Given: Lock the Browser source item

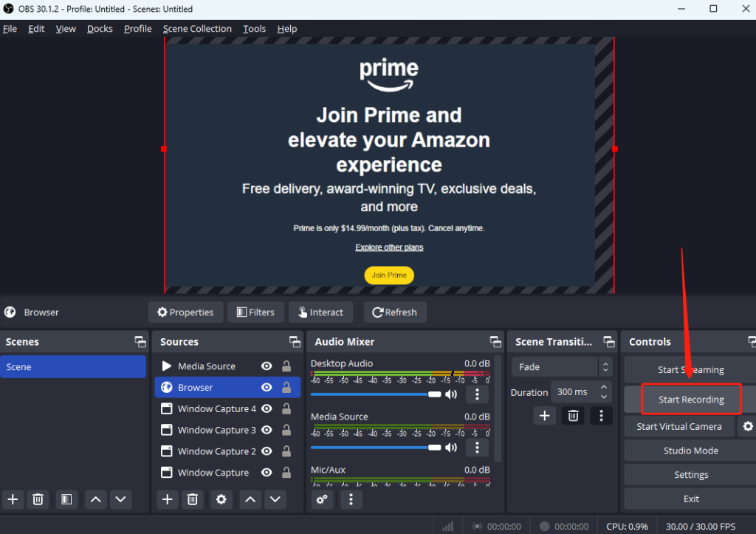Looking at the screenshot, I should click(x=286, y=387).
